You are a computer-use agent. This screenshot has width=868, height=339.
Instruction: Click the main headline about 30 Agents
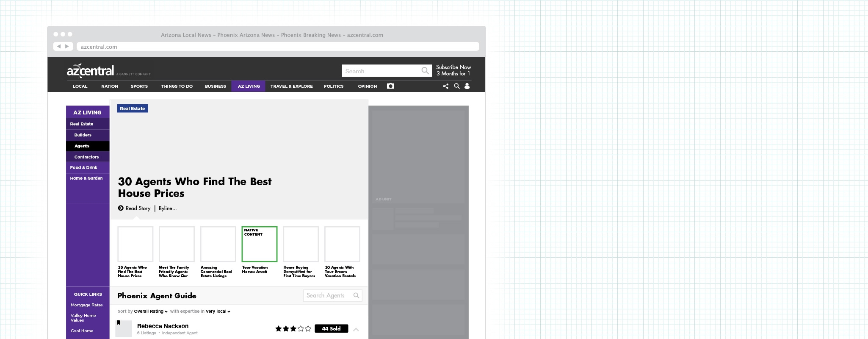point(195,187)
